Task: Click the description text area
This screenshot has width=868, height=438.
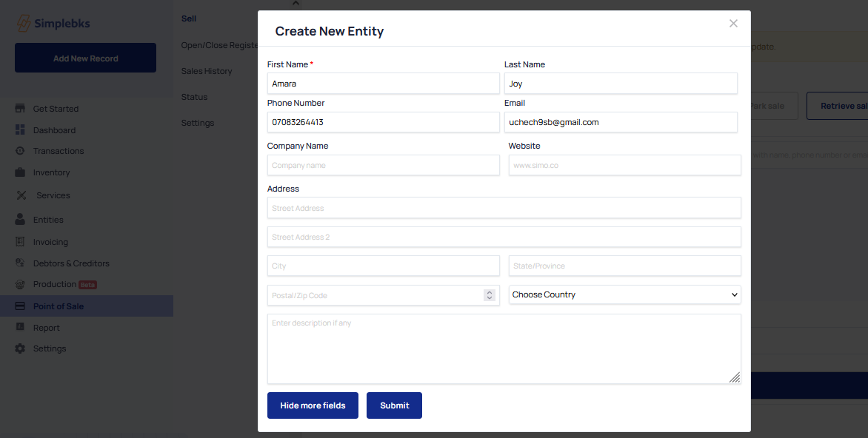Action: [x=504, y=348]
